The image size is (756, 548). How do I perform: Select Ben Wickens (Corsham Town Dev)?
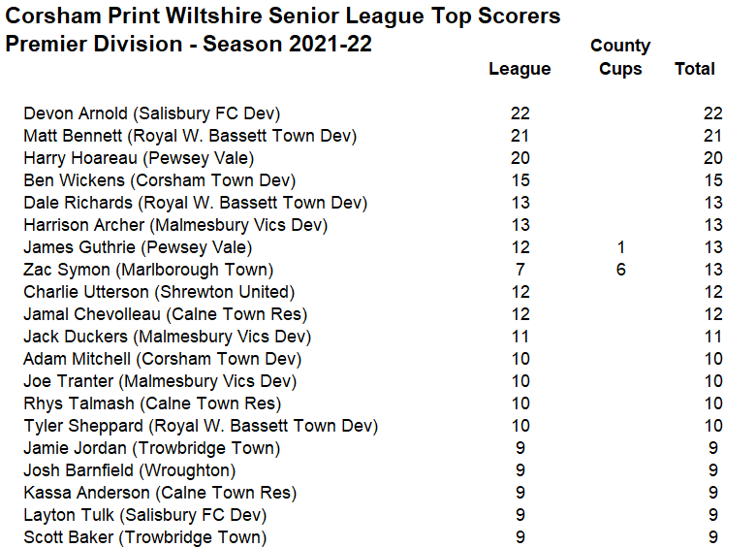(x=160, y=181)
